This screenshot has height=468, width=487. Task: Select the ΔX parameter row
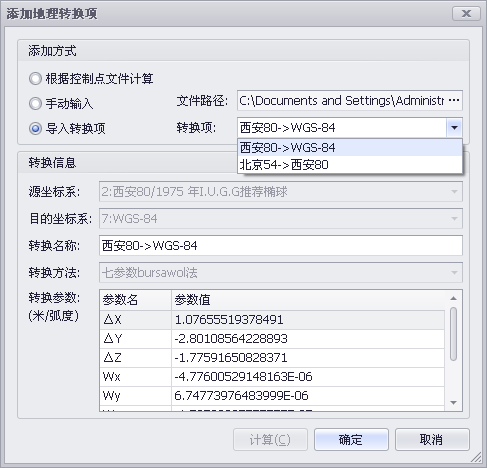(x=272, y=320)
